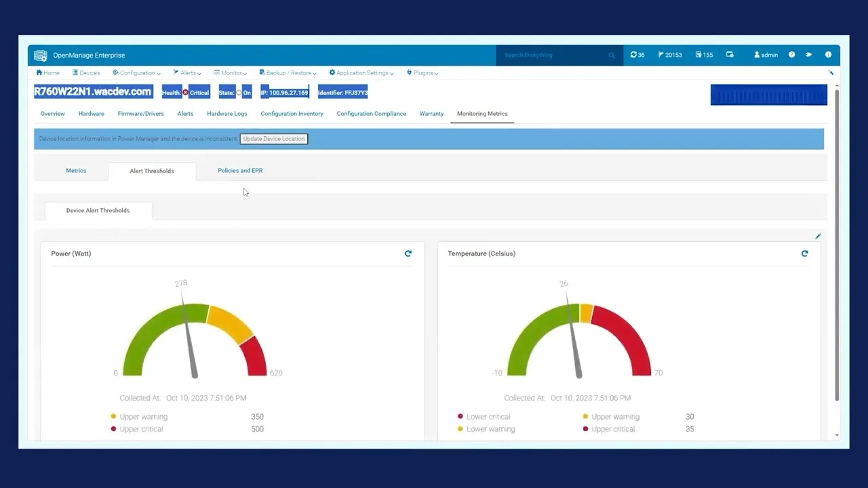This screenshot has width=868, height=488.
Task: Click the Power Upper warning value 350
Action: point(257,417)
